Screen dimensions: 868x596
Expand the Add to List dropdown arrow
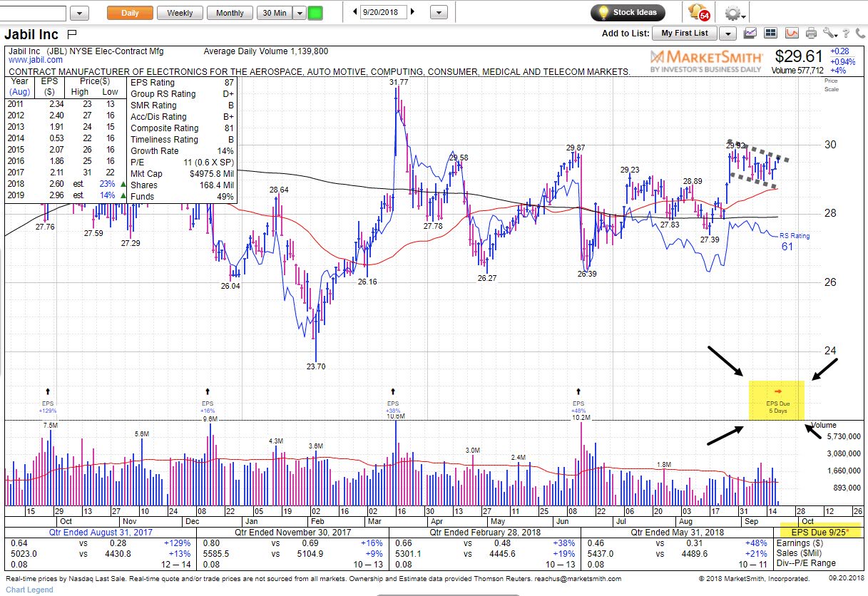tap(727, 34)
